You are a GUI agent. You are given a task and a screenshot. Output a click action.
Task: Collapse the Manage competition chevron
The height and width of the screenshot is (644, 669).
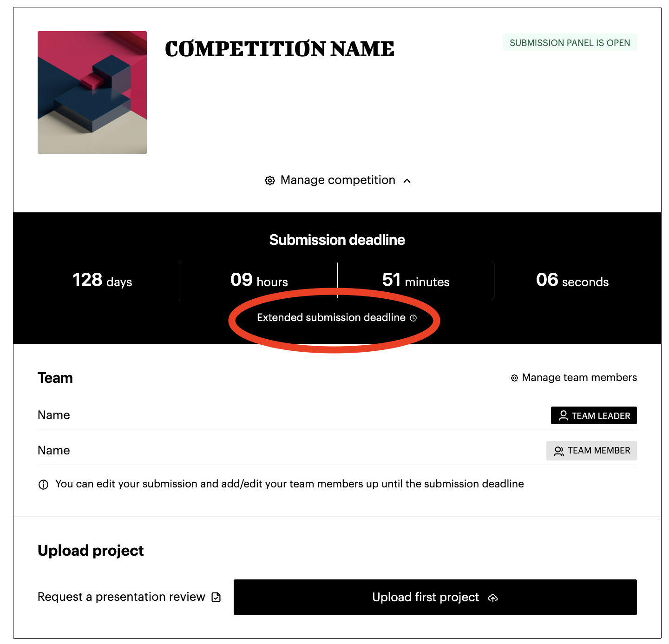407,181
